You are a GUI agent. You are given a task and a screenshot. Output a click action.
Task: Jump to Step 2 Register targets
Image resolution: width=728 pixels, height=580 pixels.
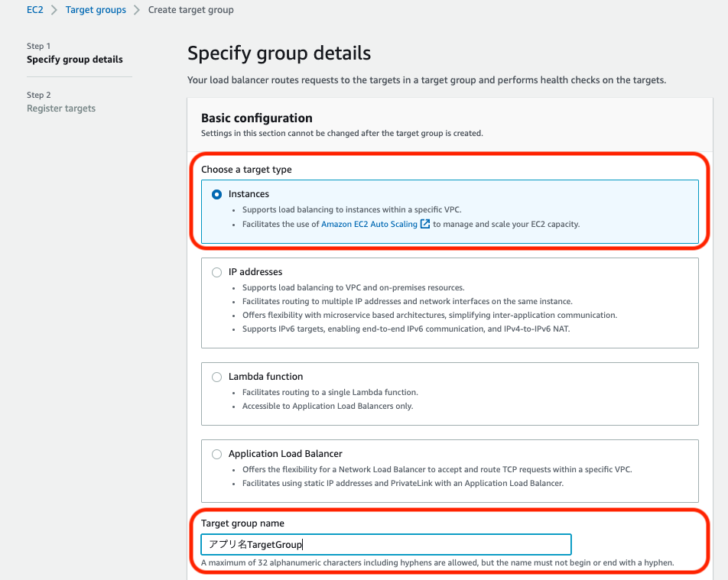(x=61, y=109)
